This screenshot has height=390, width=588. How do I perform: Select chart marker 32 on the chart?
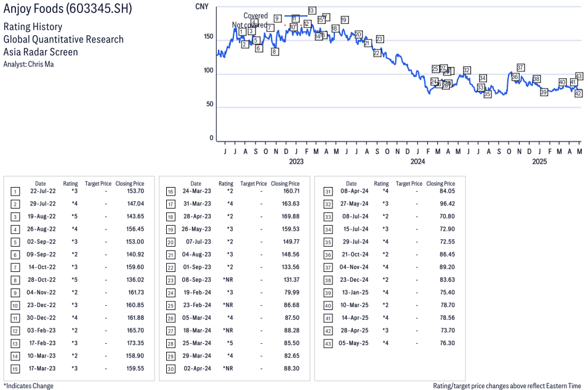tap(467, 70)
